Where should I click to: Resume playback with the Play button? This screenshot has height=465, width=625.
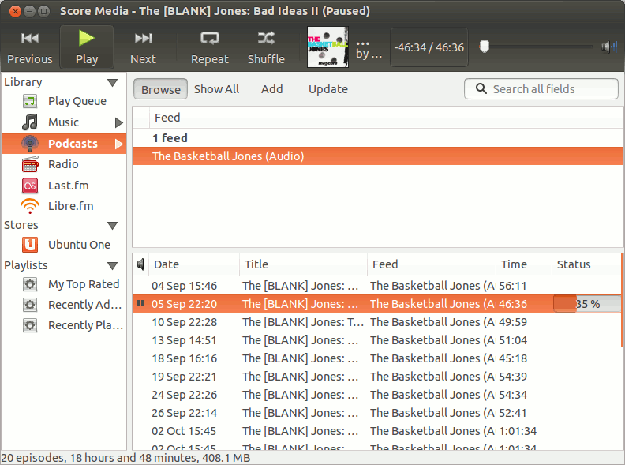[86, 47]
